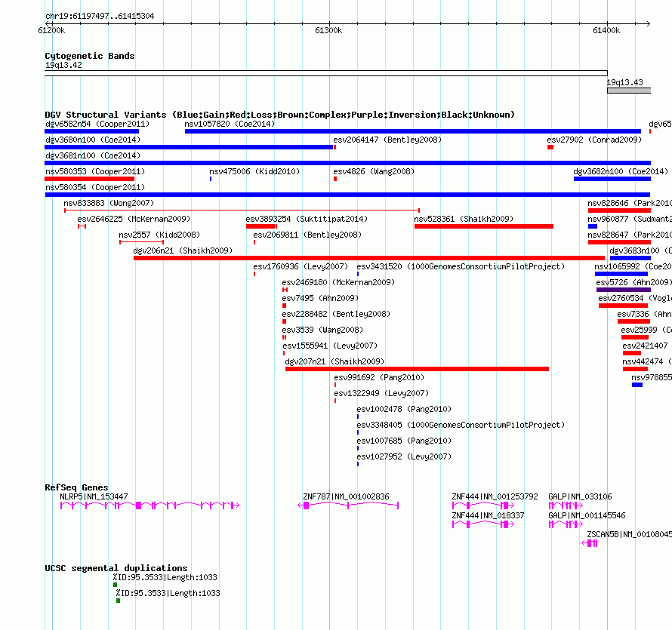Image resolution: width=672 pixels, height=630 pixels.
Task: Click the esv3893254 (Suktitipat2014) label
Action: click(307, 220)
